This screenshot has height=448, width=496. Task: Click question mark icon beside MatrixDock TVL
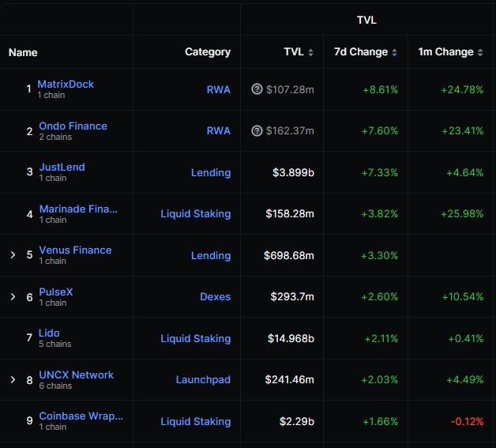coord(257,89)
